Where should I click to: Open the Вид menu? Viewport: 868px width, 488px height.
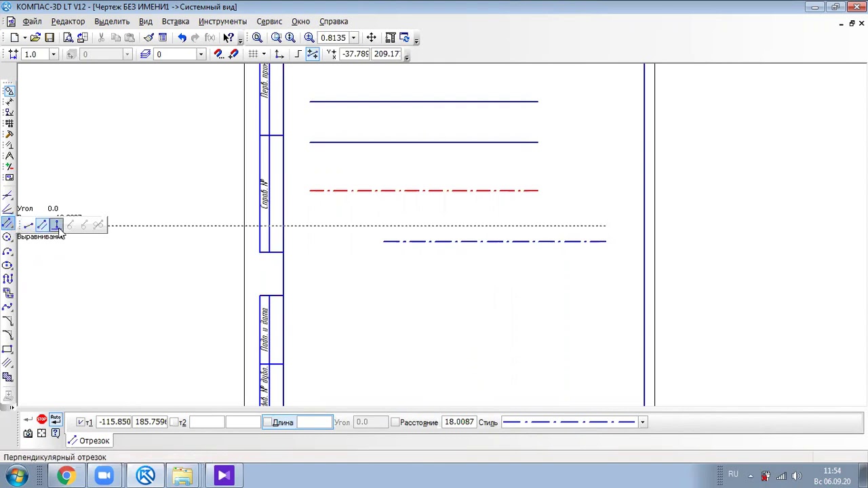(x=145, y=21)
